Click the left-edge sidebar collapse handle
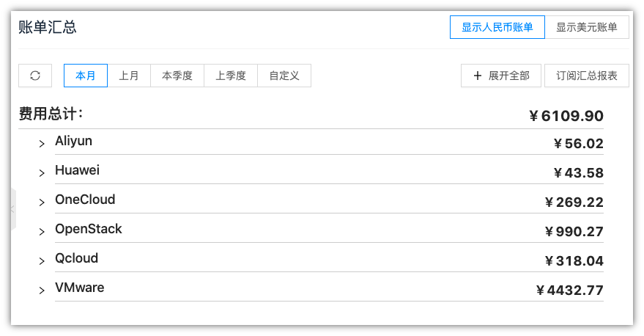 click(13, 209)
